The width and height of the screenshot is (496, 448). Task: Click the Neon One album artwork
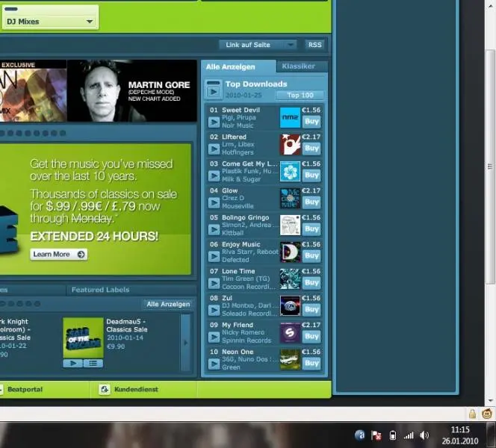click(x=290, y=359)
